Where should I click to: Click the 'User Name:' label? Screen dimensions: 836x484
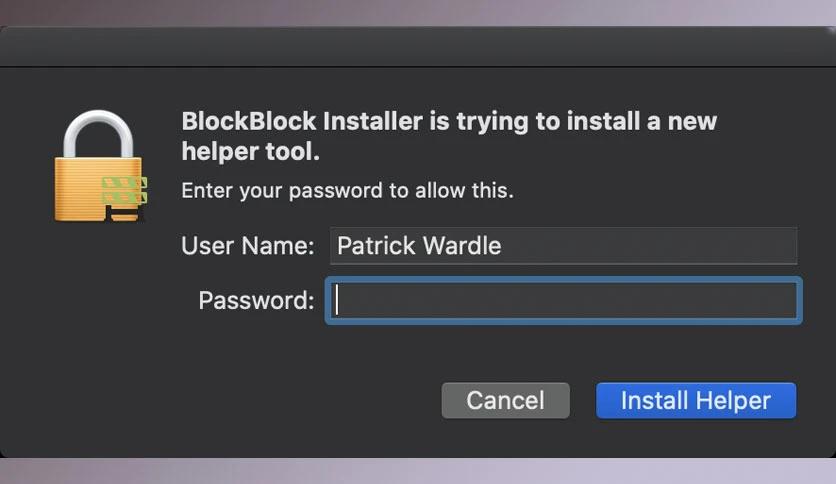248,246
